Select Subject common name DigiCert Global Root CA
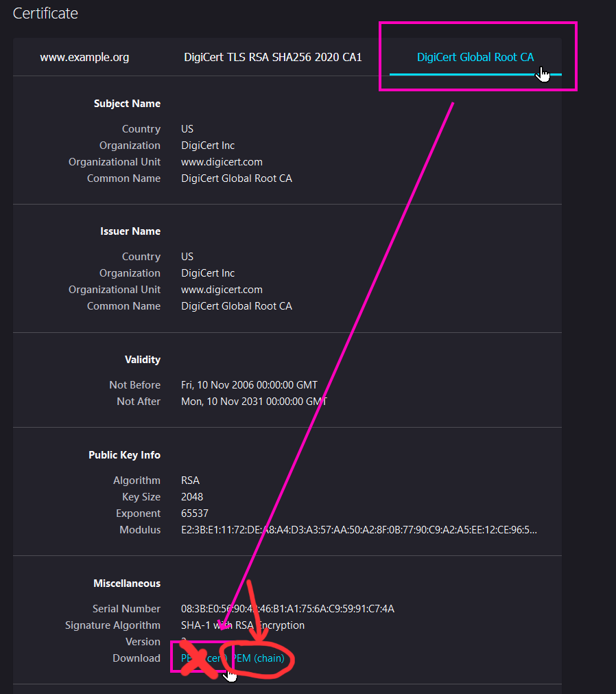The height and width of the screenshot is (694, 616). point(237,178)
